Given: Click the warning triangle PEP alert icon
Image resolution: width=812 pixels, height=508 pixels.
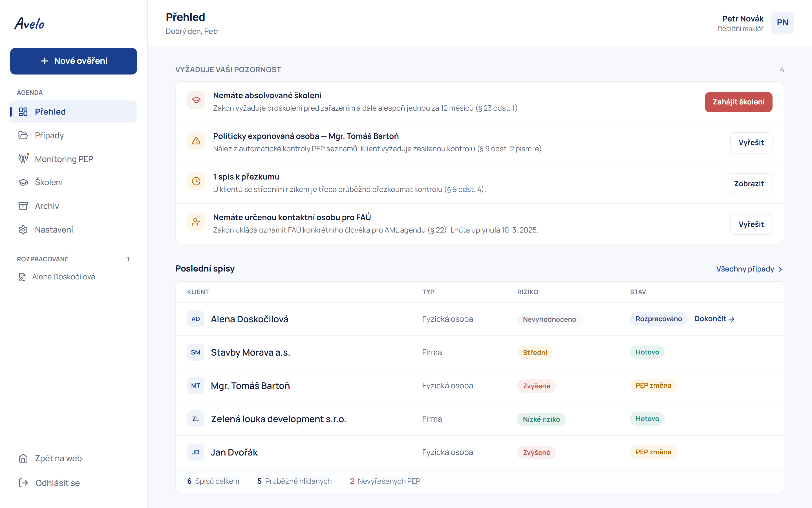Looking at the screenshot, I should [196, 141].
